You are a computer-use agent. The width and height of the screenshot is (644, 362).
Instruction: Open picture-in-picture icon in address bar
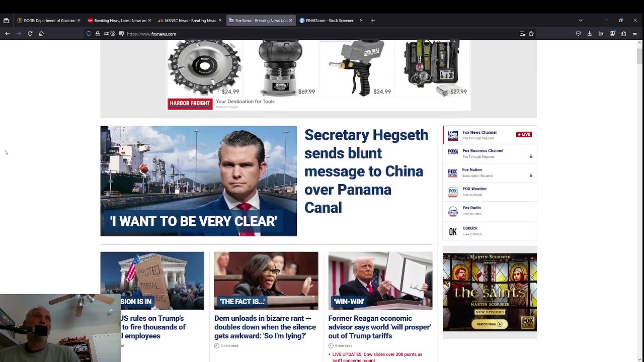click(522, 34)
